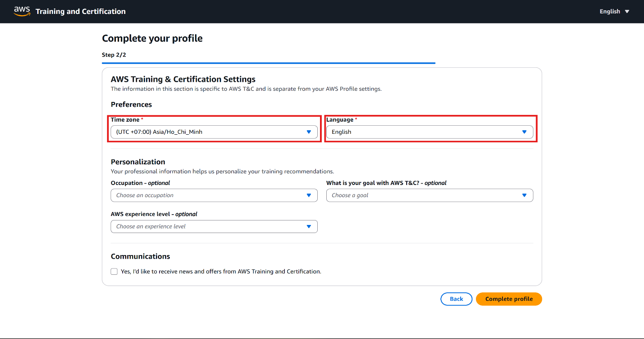The height and width of the screenshot is (339, 644).
Task: Go back with the Back button
Action: tap(456, 299)
